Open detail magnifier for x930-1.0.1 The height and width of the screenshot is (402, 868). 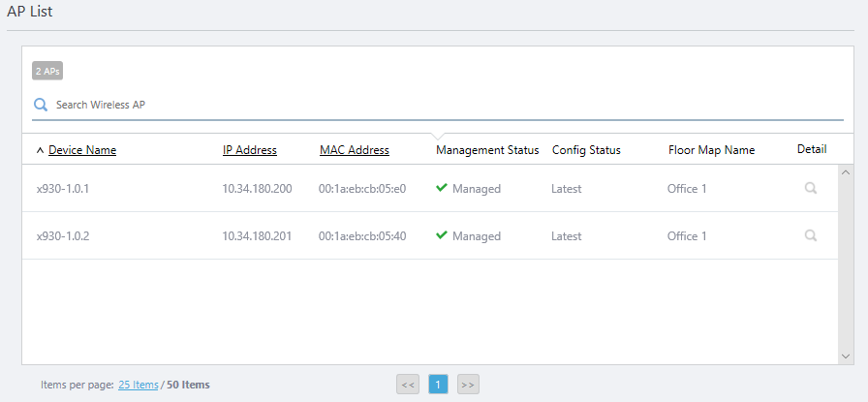tap(810, 188)
